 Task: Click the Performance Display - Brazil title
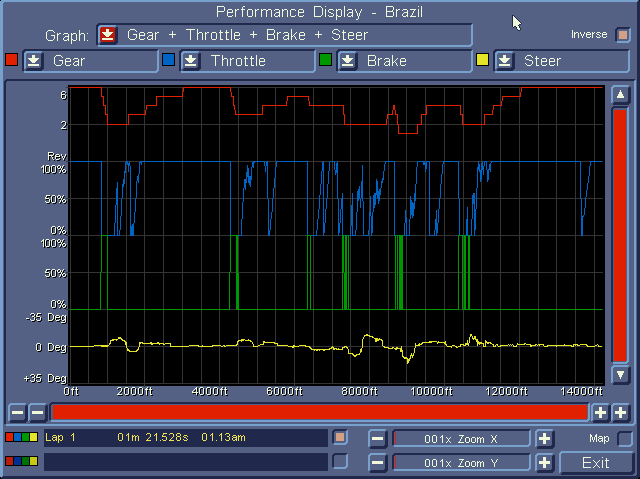(319, 12)
